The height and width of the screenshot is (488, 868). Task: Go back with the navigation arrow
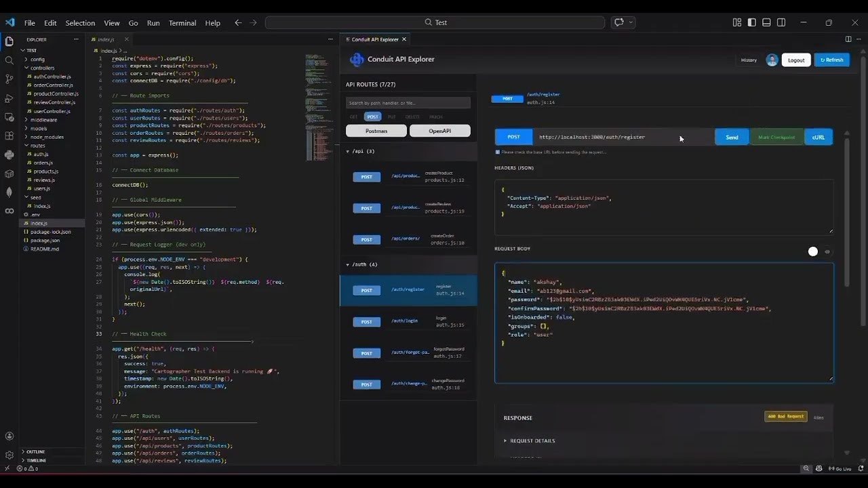[238, 22]
